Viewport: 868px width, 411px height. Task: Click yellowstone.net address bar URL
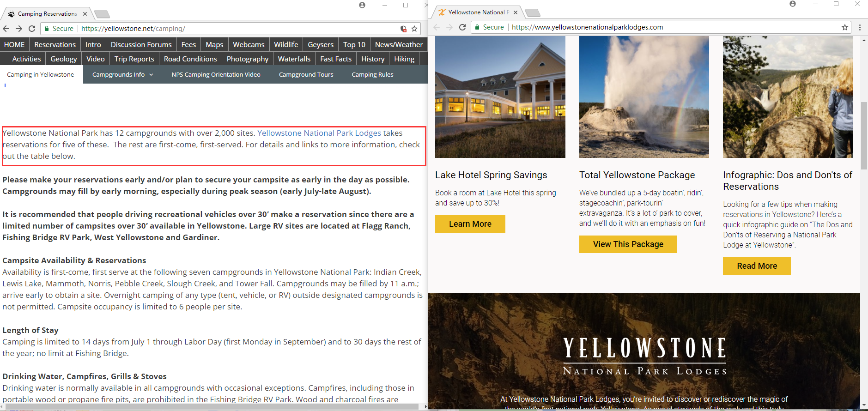(133, 29)
